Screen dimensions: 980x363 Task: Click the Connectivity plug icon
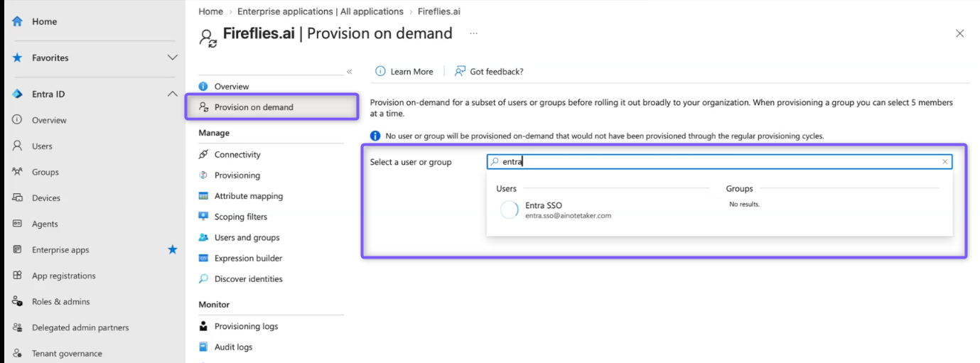pyautogui.click(x=203, y=154)
